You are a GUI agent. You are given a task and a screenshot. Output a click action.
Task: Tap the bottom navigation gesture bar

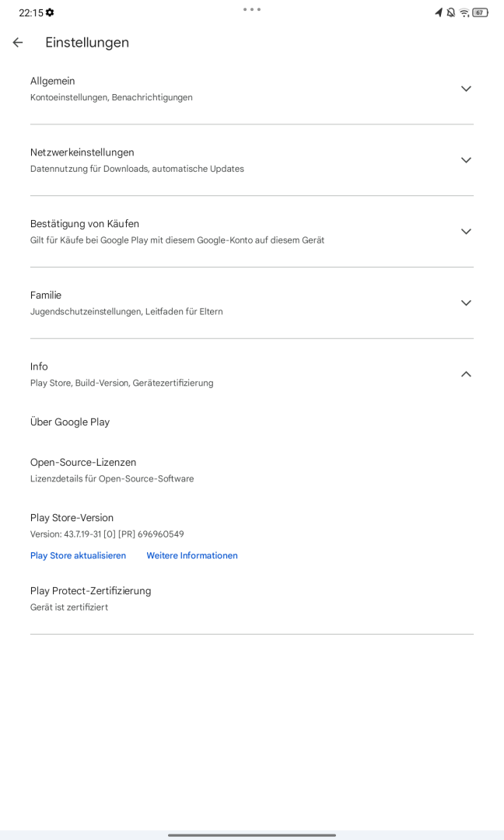tap(252, 835)
